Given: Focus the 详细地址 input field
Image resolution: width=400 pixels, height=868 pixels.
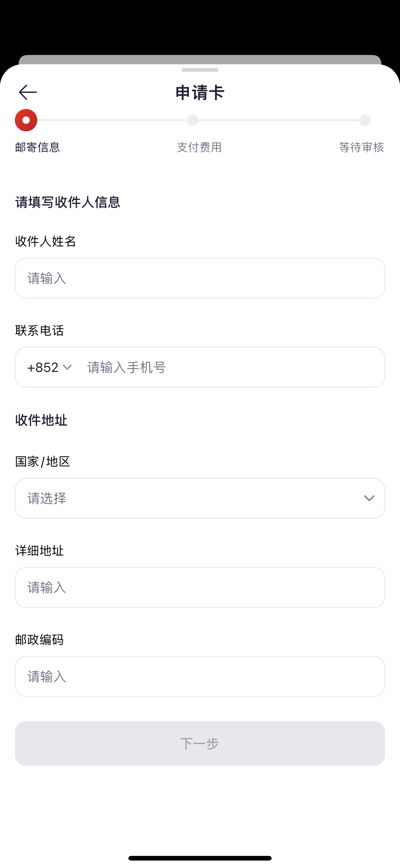Looking at the screenshot, I should point(200,587).
